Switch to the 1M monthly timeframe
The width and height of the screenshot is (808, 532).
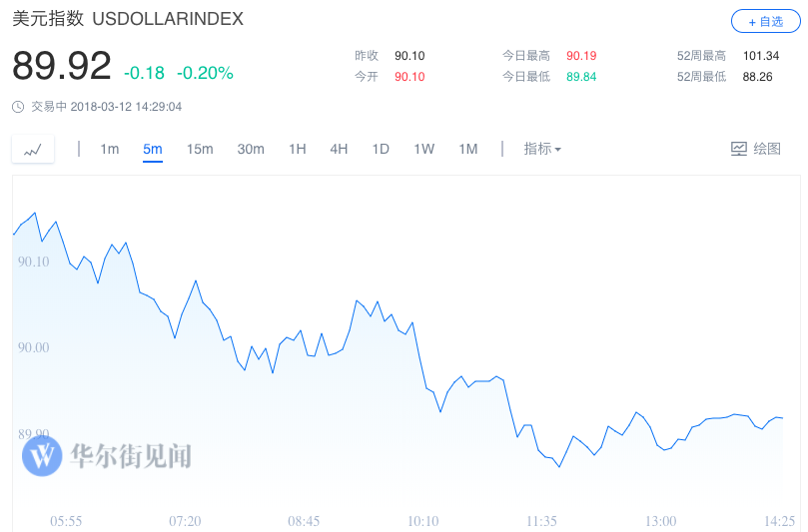pos(467,149)
